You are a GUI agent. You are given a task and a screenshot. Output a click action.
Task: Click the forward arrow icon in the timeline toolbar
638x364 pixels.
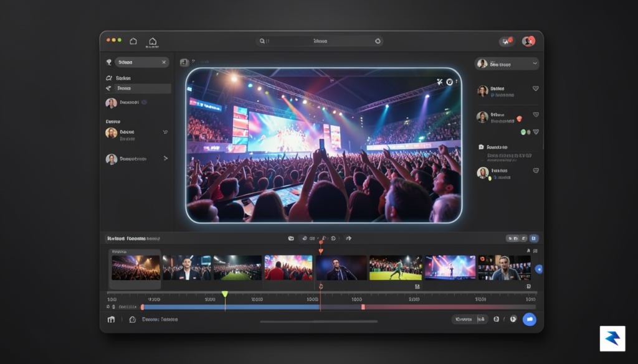tap(348, 238)
